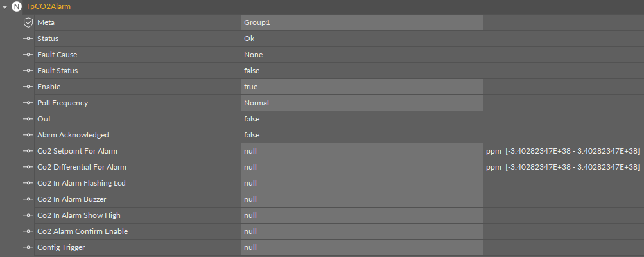Toggle the Co2 In Alarm Flashing Lcd value
Image resolution: width=644 pixels, height=257 pixels.
[361, 183]
